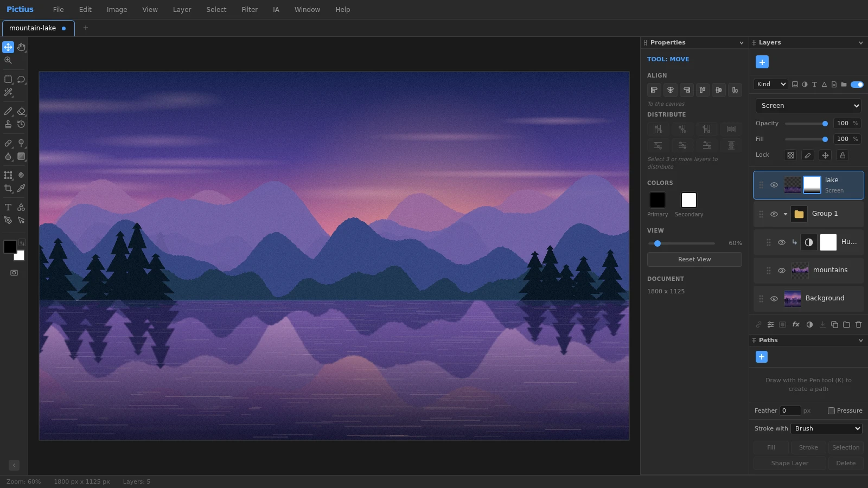Select the Hand tool
The height and width of the screenshot is (488, 868).
(x=21, y=47)
